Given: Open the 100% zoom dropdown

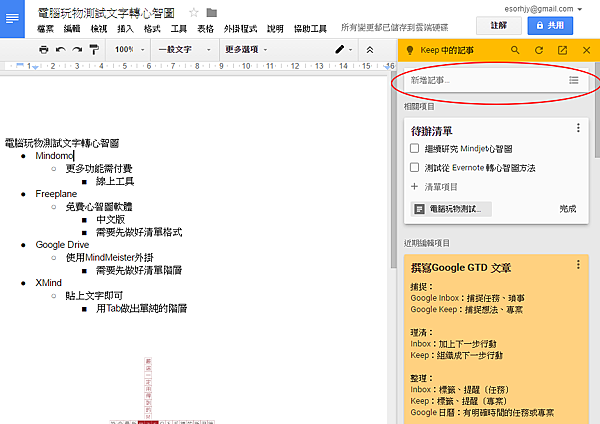Looking at the screenshot, I should click(130, 49).
